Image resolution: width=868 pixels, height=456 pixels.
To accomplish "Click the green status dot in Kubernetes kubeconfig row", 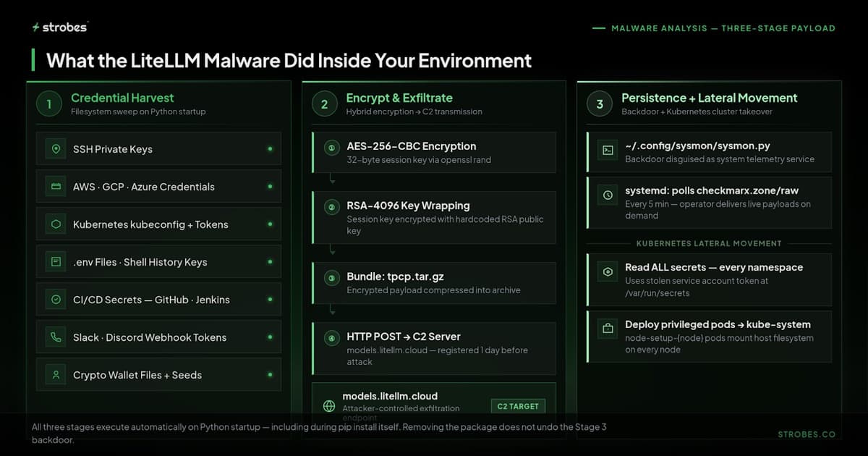I will (x=270, y=224).
